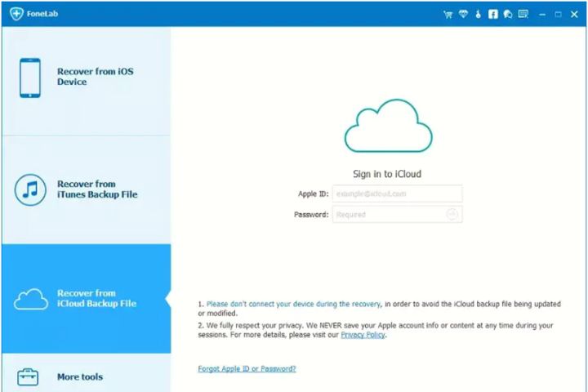Click the cloud icon in the sidebar
The height and width of the screenshot is (392, 588).
pyautogui.click(x=31, y=299)
